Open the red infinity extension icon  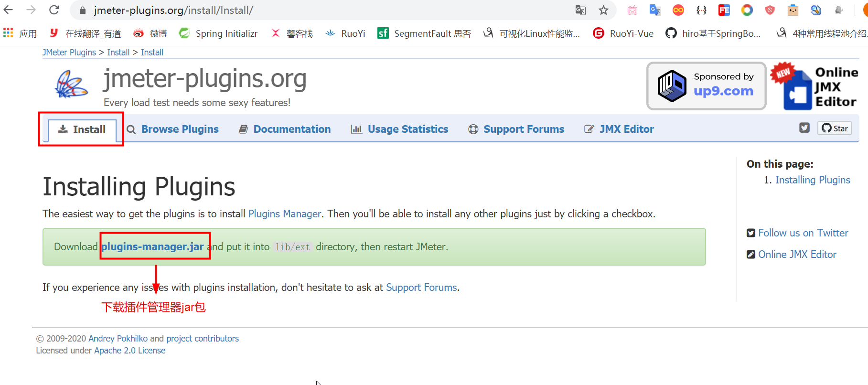click(678, 10)
